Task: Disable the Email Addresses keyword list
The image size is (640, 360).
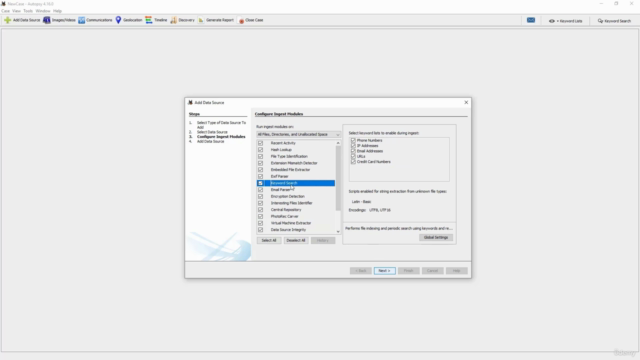Action: point(353,151)
